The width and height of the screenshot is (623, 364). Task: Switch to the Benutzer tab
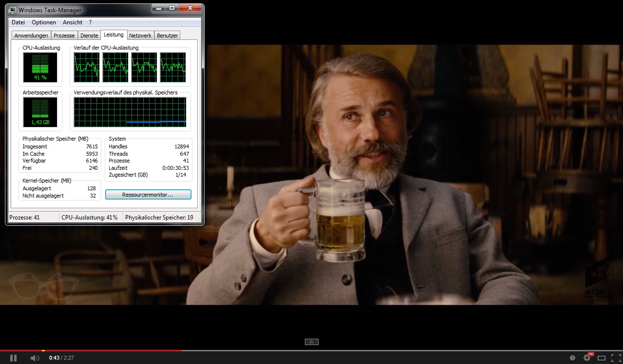(x=167, y=36)
